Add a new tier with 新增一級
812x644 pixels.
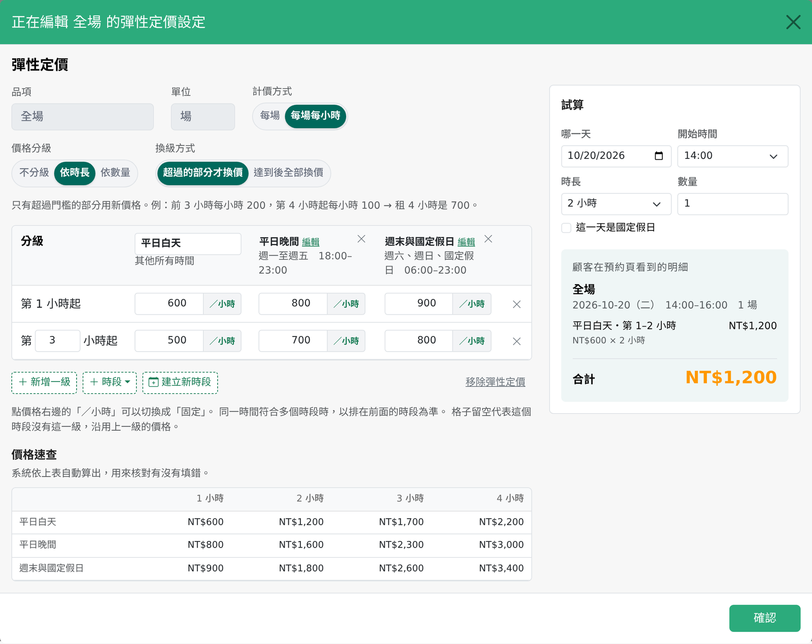tap(44, 383)
